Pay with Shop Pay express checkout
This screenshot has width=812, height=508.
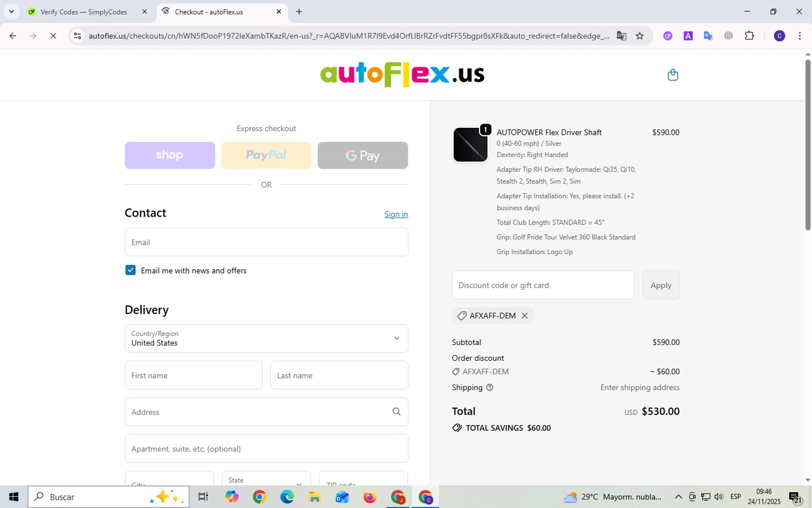click(x=169, y=155)
